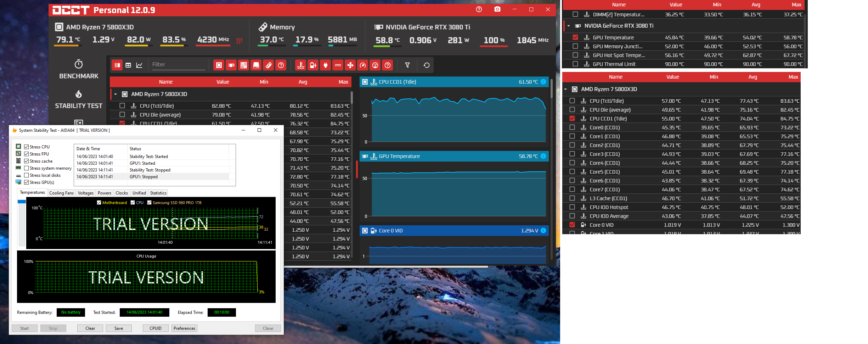Open OCCT help from the title bar
The width and height of the screenshot is (868, 344).
[479, 10]
